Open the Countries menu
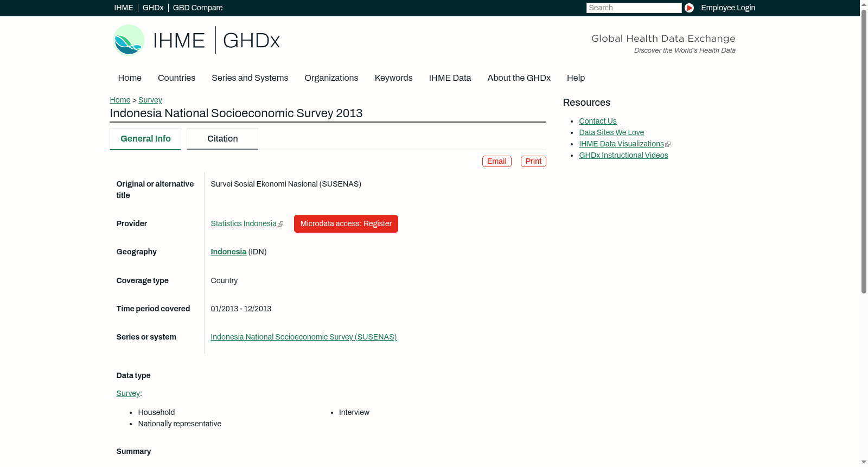 click(176, 78)
